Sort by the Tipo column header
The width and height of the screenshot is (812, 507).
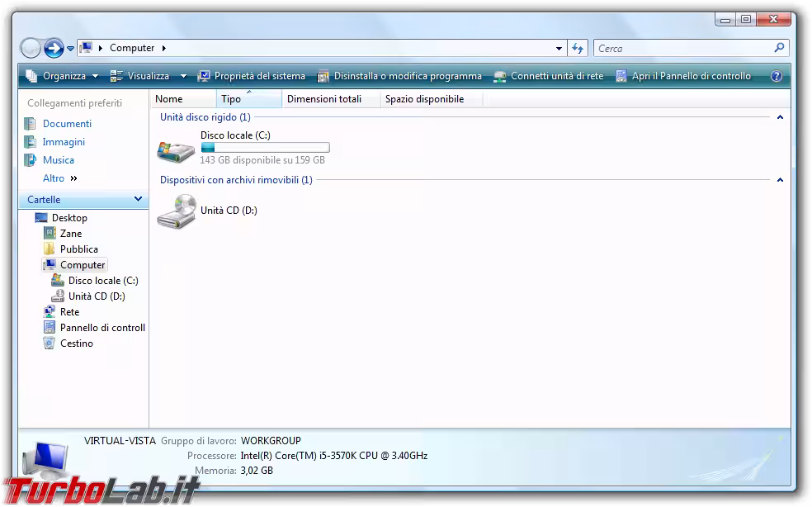tap(249, 99)
